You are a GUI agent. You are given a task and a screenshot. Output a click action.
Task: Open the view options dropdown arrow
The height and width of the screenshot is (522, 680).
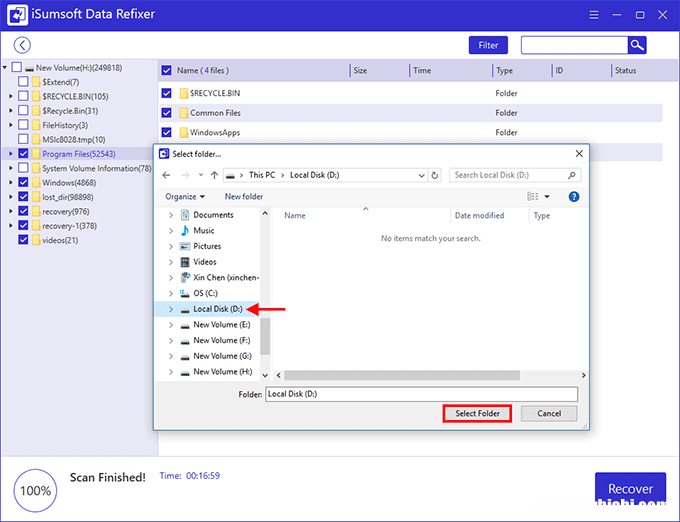[547, 197]
